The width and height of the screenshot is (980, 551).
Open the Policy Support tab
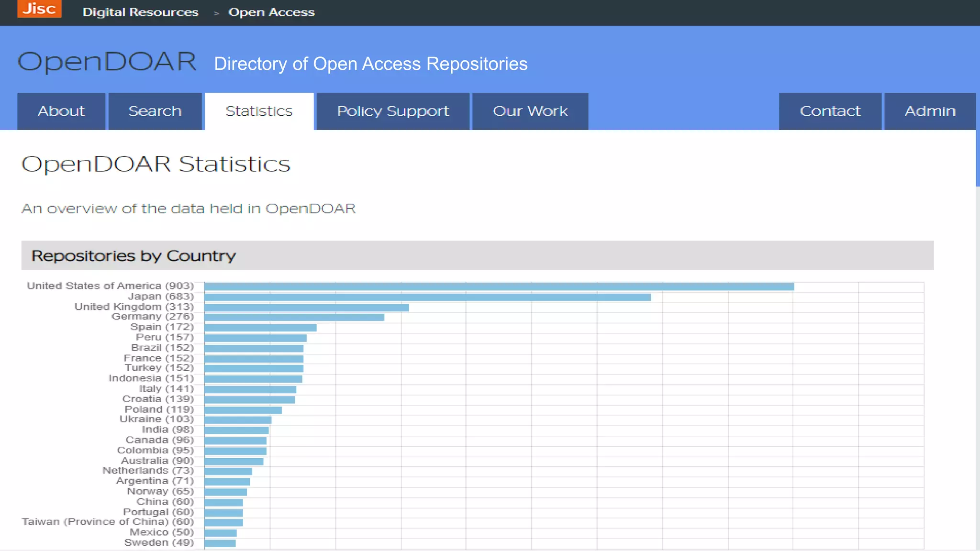point(393,111)
